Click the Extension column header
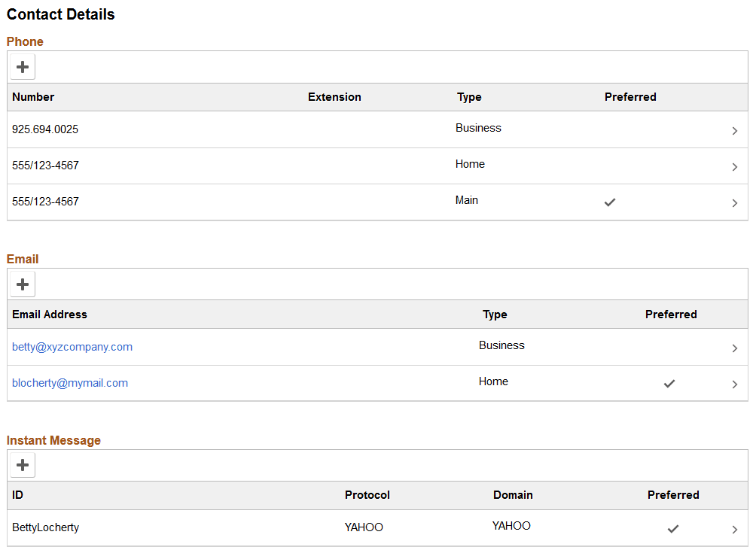 pyautogui.click(x=334, y=97)
